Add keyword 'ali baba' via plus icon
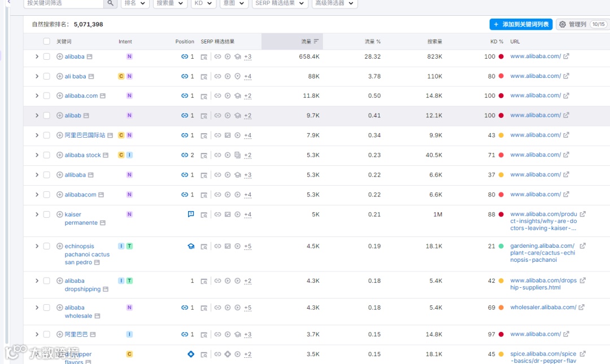The width and height of the screenshot is (610, 364). point(59,76)
